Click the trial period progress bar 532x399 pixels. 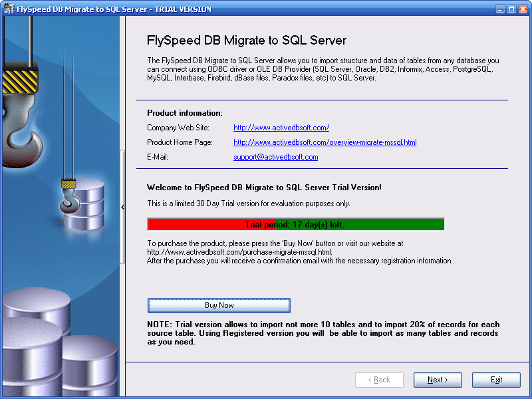tap(296, 224)
